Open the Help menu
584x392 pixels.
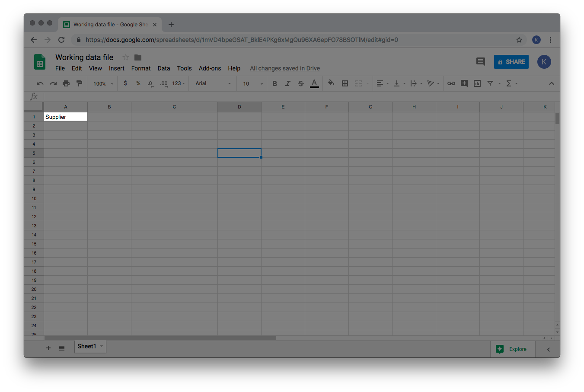tap(234, 68)
